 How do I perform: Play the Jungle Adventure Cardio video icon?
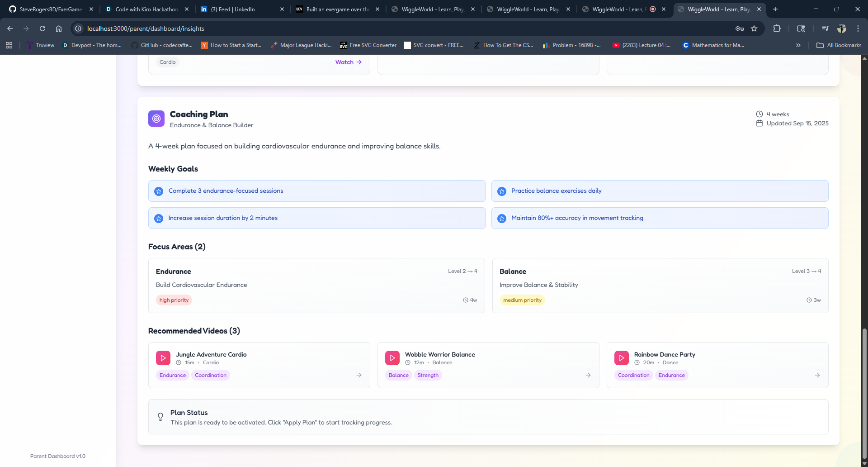click(x=163, y=358)
